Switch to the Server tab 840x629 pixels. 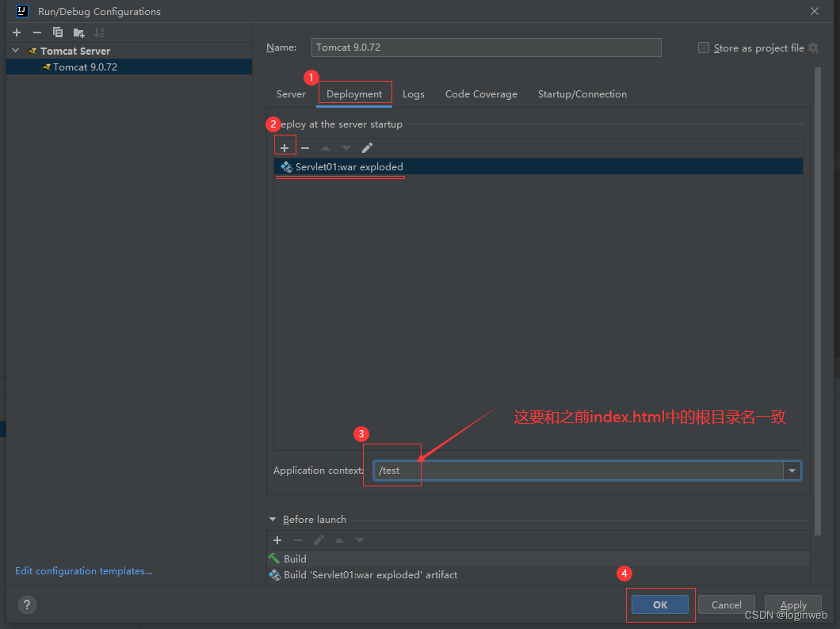(291, 94)
